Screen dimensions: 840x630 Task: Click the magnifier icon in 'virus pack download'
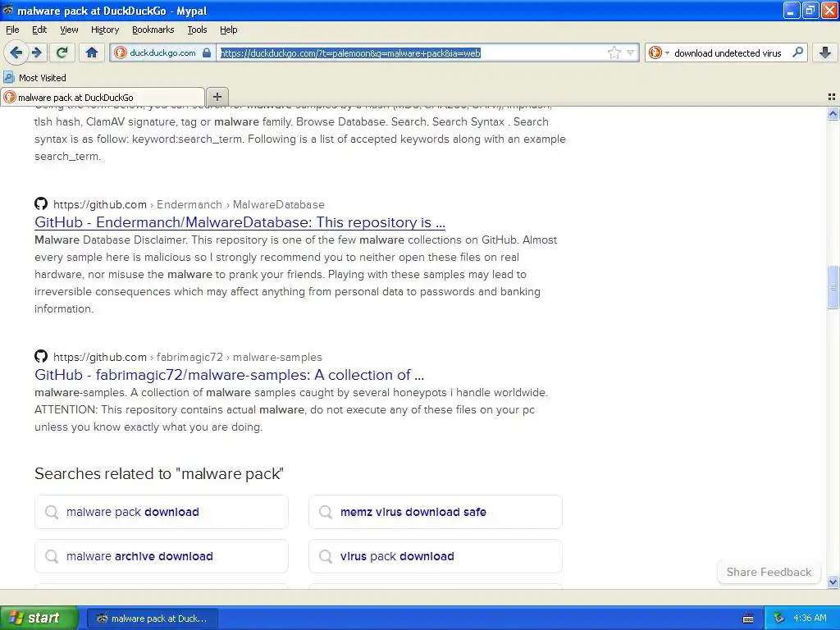click(x=325, y=556)
